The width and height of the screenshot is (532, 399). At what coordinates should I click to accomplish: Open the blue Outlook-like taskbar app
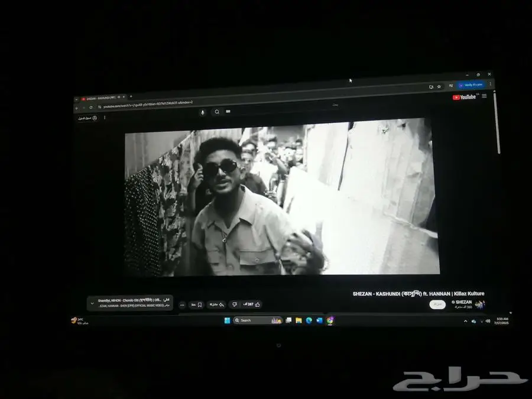pyautogui.click(x=319, y=320)
